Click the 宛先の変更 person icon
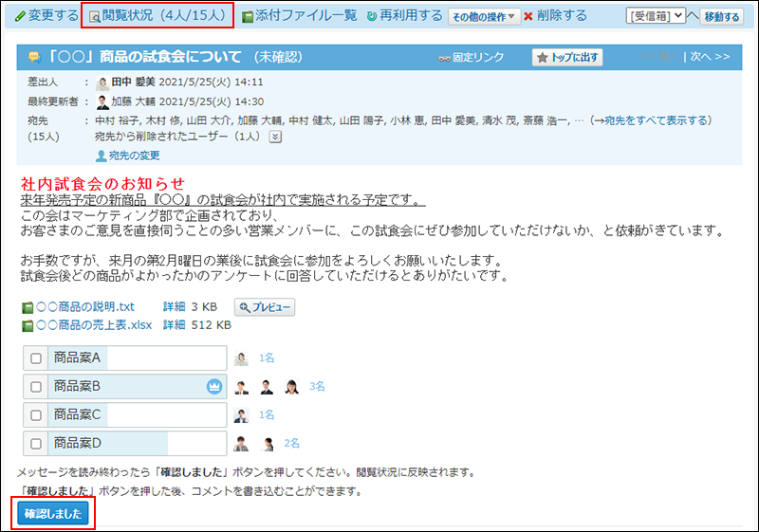Viewport: 759px width, 532px height. click(102, 156)
